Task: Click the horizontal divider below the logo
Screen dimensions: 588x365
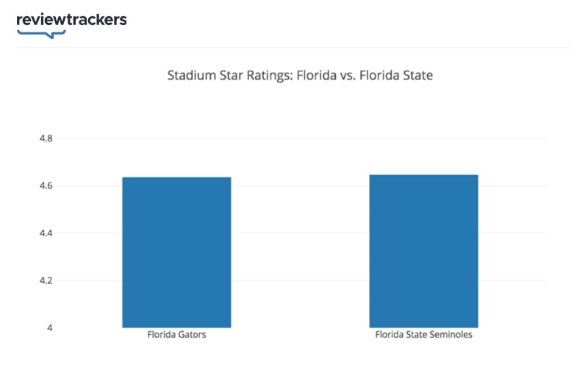Action: tap(294, 48)
